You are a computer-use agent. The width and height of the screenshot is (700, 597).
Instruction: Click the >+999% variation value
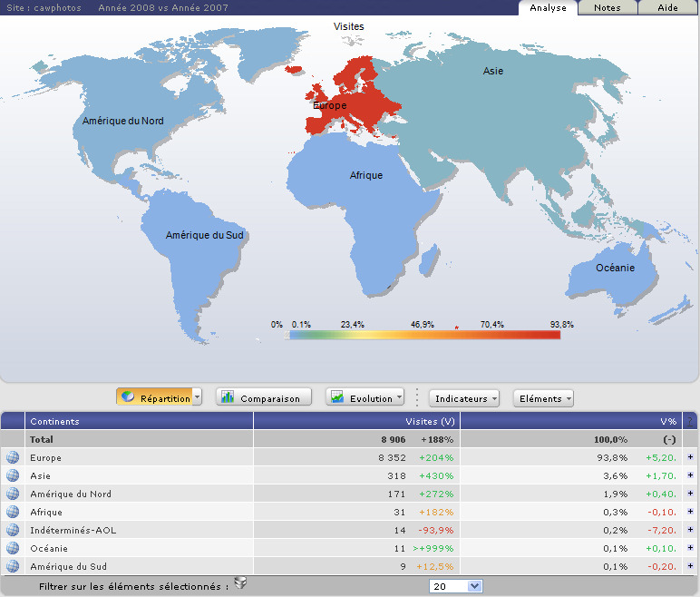pyautogui.click(x=433, y=548)
